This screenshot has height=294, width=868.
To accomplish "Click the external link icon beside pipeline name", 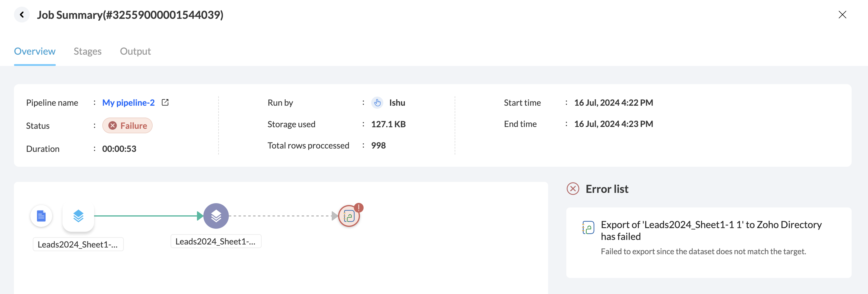I will (x=165, y=102).
